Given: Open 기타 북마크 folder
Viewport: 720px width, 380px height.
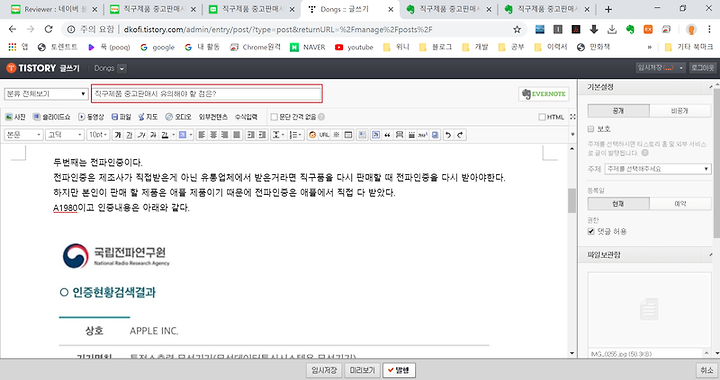Looking at the screenshot, I should pyautogui.click(x=689, y=47).
